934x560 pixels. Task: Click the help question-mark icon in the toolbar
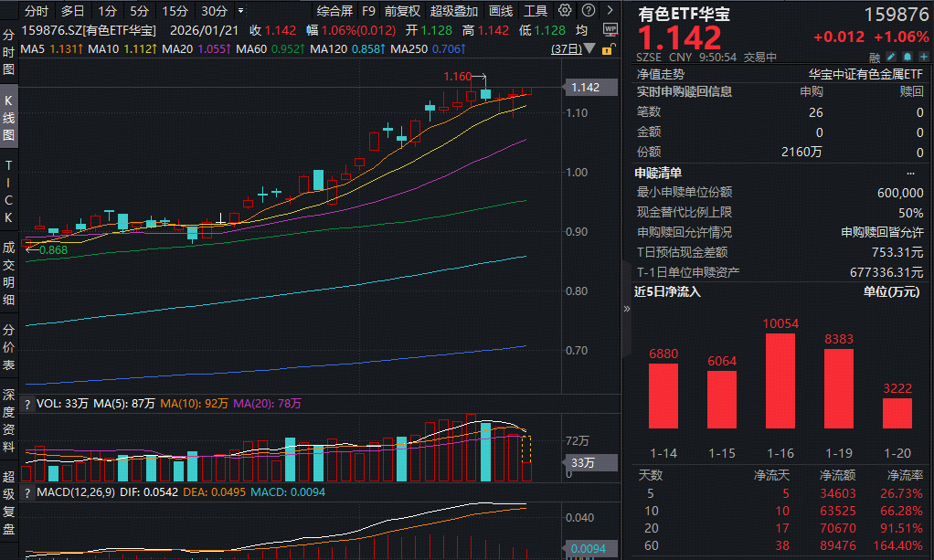589,11
